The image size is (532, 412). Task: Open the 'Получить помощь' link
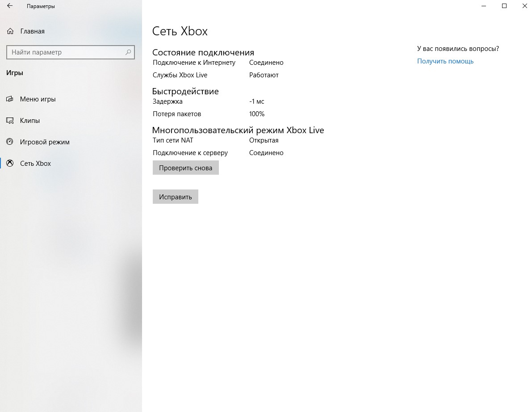click(445, 61)
